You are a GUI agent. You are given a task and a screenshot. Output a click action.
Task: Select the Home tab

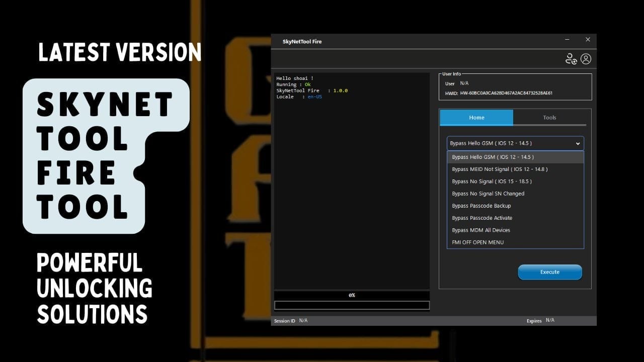click(476, 117)
